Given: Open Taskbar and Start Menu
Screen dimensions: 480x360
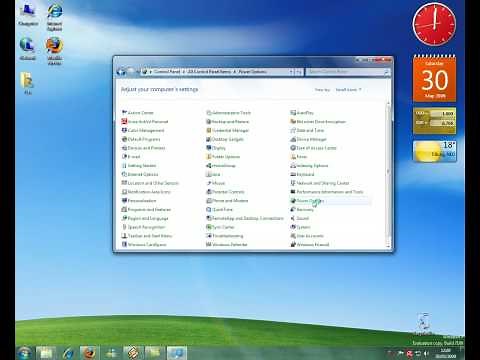Looking at the screenshot, I should click(x=147, y=236).
